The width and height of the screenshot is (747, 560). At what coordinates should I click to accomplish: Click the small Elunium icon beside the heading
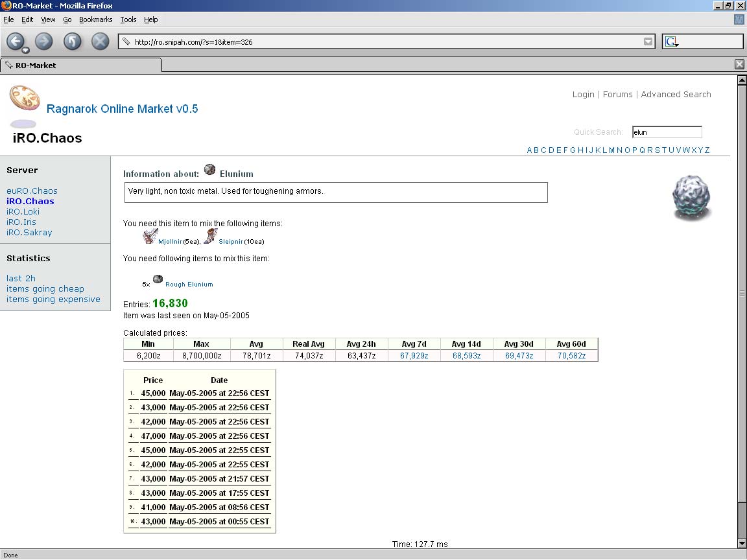click(x=209, y=170)
